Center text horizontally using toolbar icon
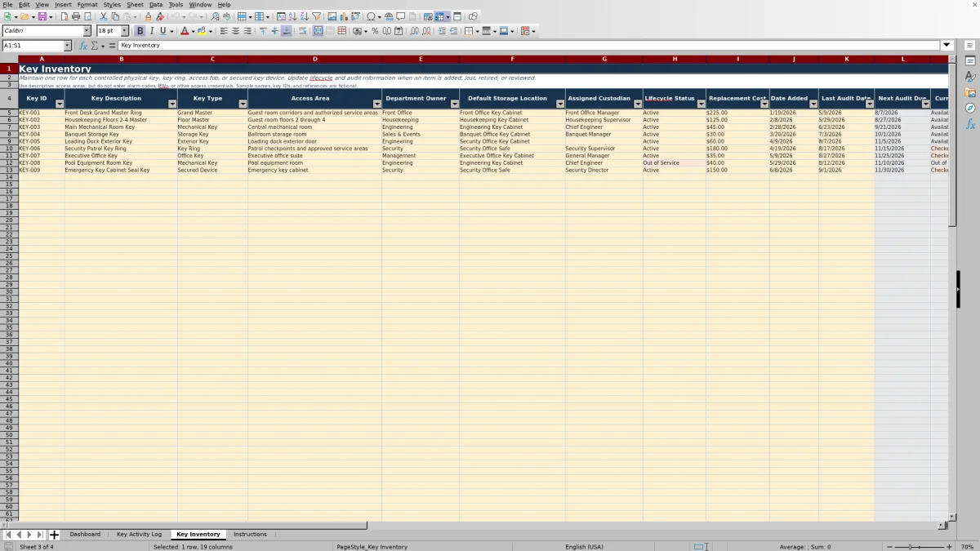The width and height of the screenshot is (980, 551). click(236, 31)
